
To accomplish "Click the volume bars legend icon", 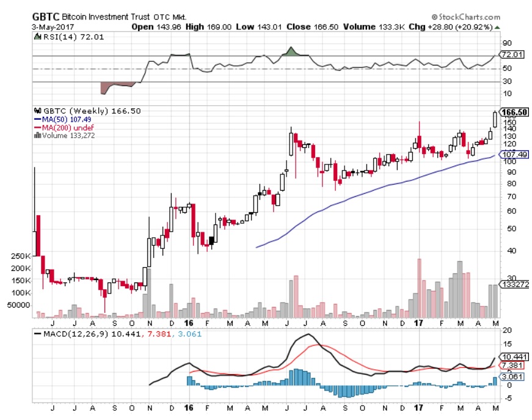I will pos(37,136).
